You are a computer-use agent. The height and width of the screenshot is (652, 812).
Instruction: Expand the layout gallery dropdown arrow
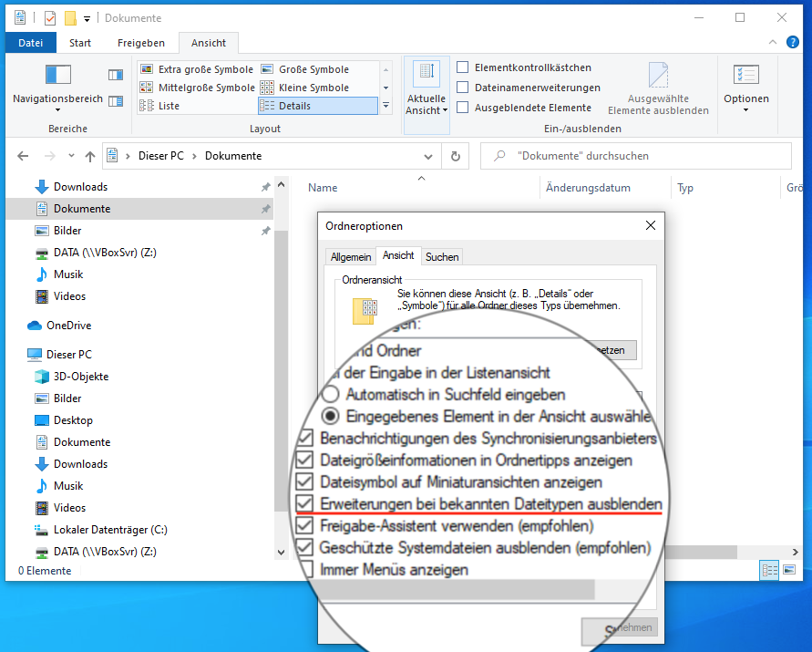click(x=385, y=106)
